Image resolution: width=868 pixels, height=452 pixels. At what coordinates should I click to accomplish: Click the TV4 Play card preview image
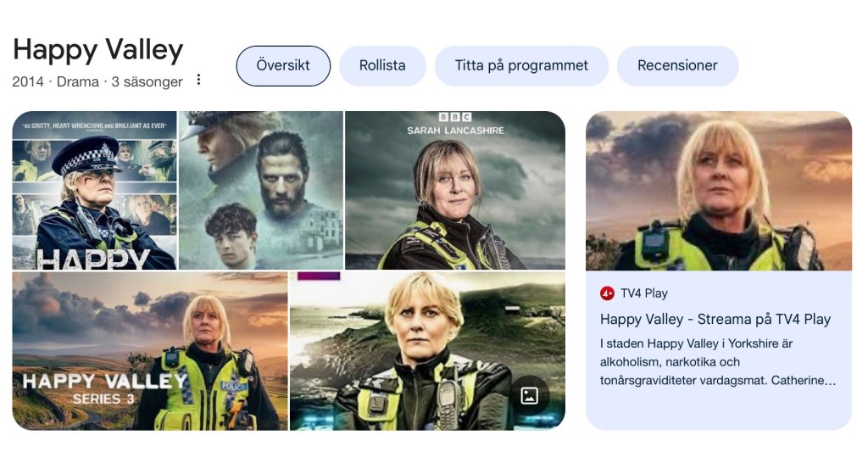719,191
